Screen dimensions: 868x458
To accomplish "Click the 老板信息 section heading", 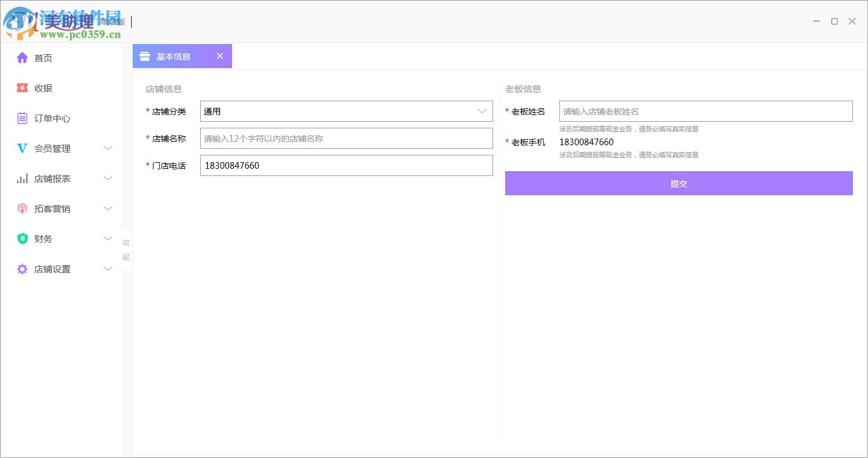I will coord(523,89).
